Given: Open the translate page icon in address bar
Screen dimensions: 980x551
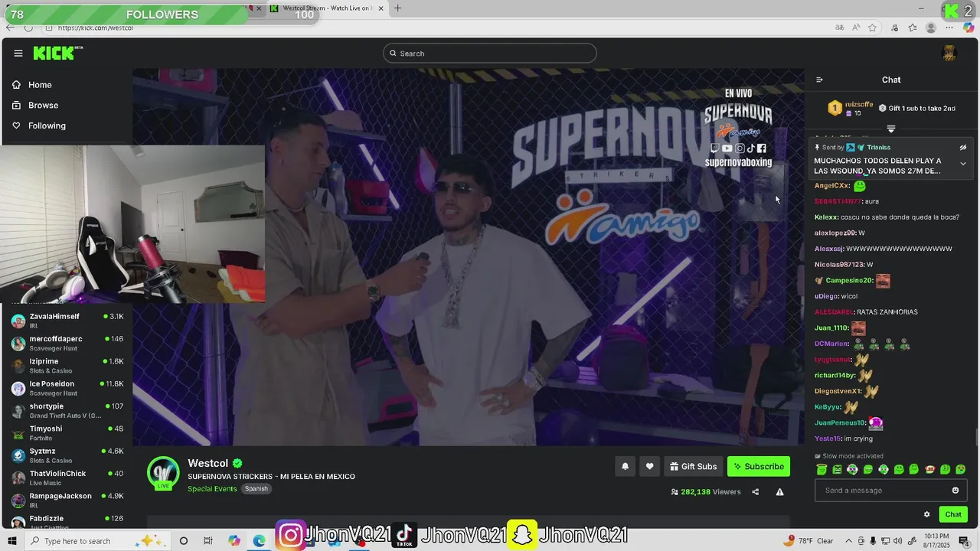Looking at the screenshot, I should pyautogui.click(x=840, y=28).
